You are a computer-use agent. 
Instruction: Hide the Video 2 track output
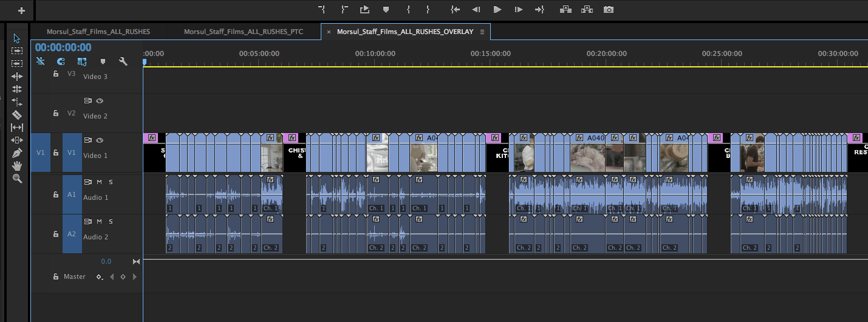pos(100,101)
